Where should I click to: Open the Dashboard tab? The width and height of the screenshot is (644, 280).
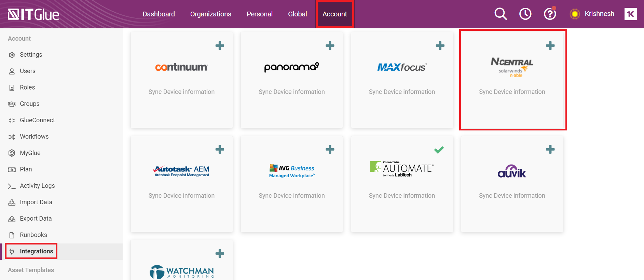click(x=159, y=14)
